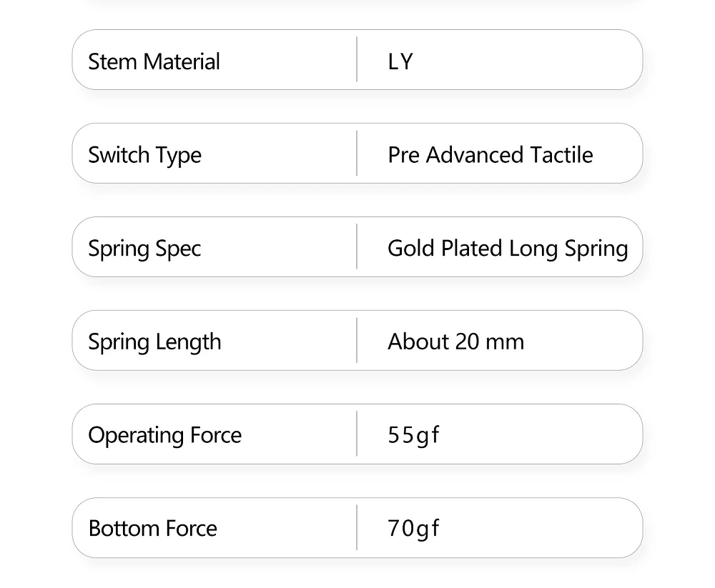Click the Spring Spec label
Viewport: 715px width, 588px height.
coord(144,249)
